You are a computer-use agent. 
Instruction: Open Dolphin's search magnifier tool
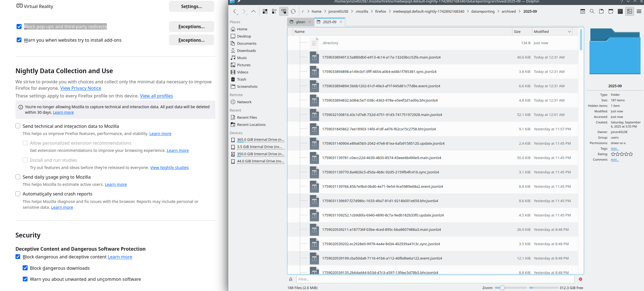point(592,11)
